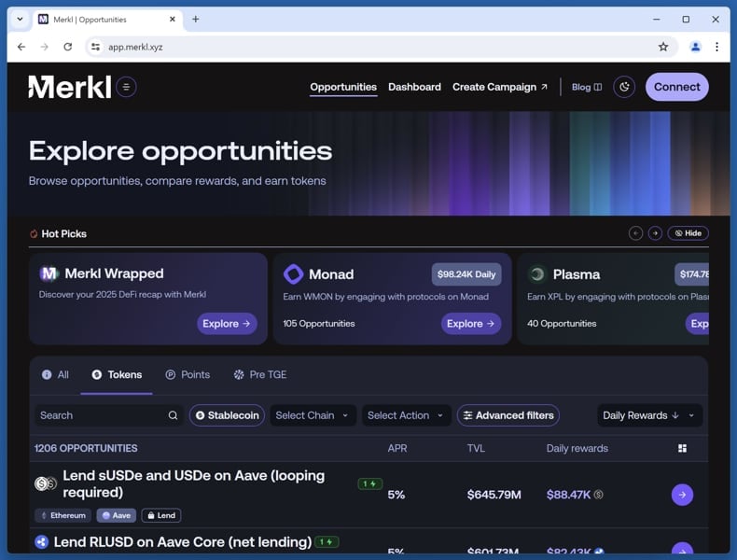
Task: View site information icon in address bar
Action: click(x=95, y=47)
